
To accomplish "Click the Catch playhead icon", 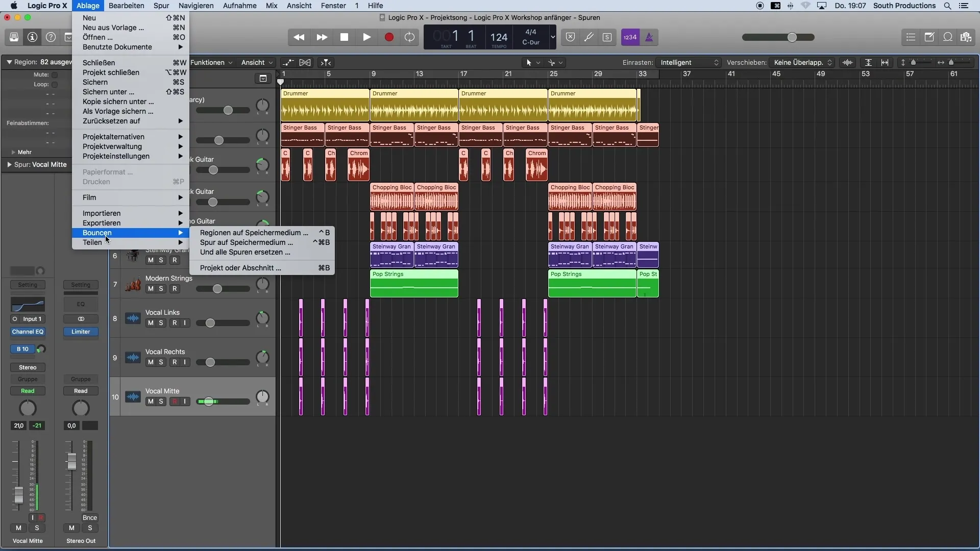I will (x=326, y=63).
